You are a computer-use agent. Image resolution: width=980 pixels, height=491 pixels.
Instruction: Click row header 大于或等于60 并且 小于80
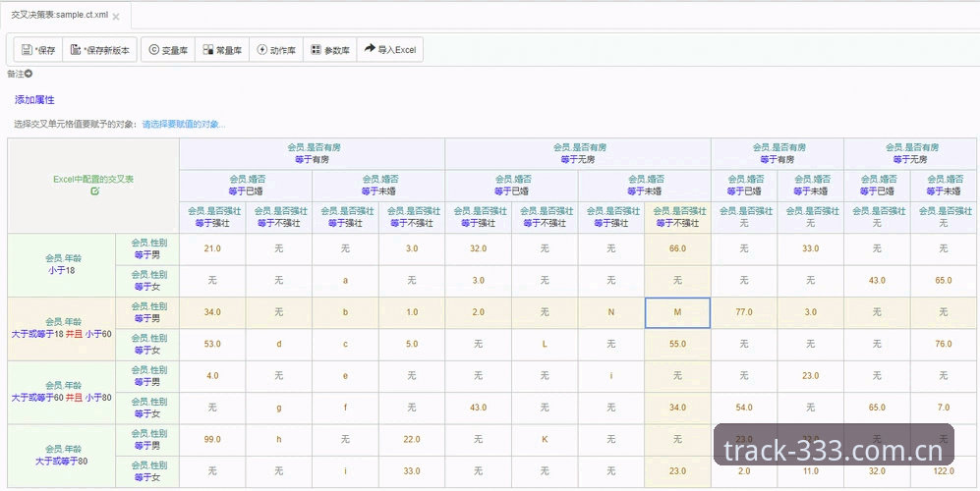62,392
